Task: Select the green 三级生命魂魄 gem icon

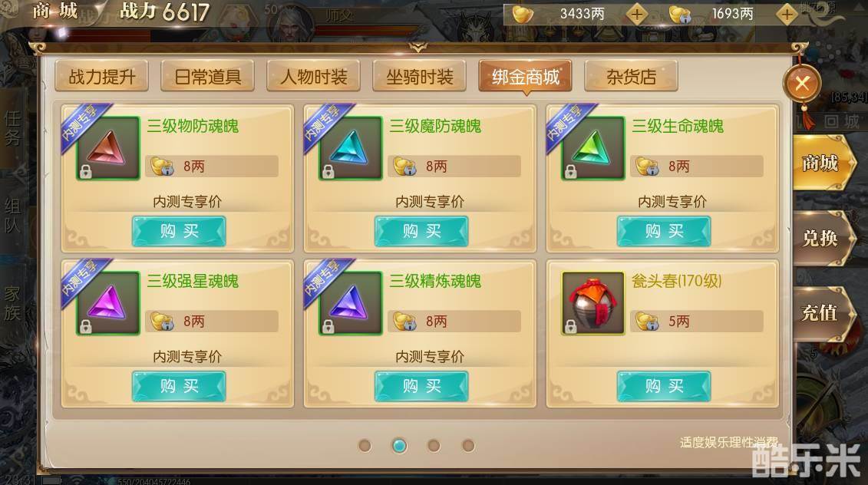Action: pyautogui.click(x=593, y=148)
